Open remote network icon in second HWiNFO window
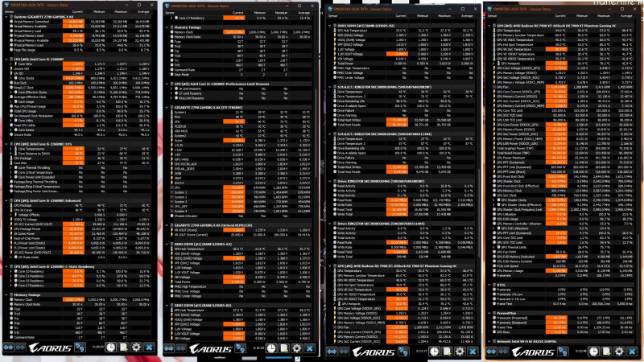 coord(241,349)
